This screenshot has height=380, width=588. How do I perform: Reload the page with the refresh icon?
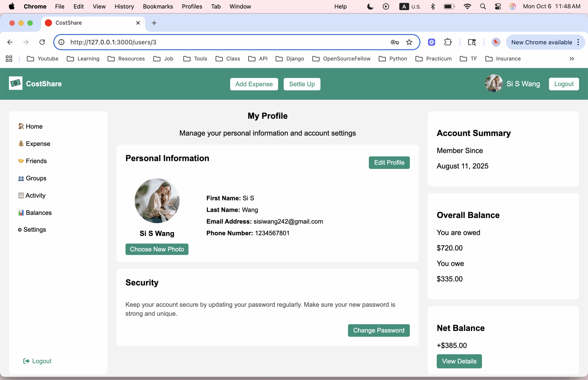point(42,42)
